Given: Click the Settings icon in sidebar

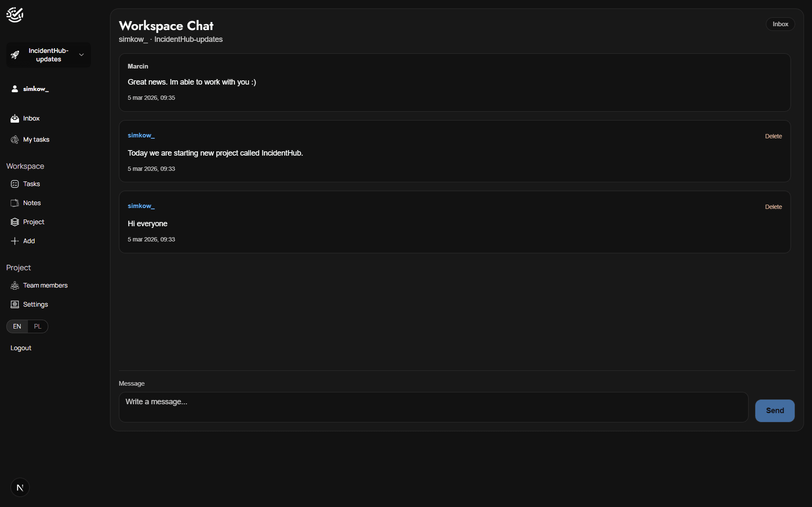Looking at the screenshot, I should [15, 304].
